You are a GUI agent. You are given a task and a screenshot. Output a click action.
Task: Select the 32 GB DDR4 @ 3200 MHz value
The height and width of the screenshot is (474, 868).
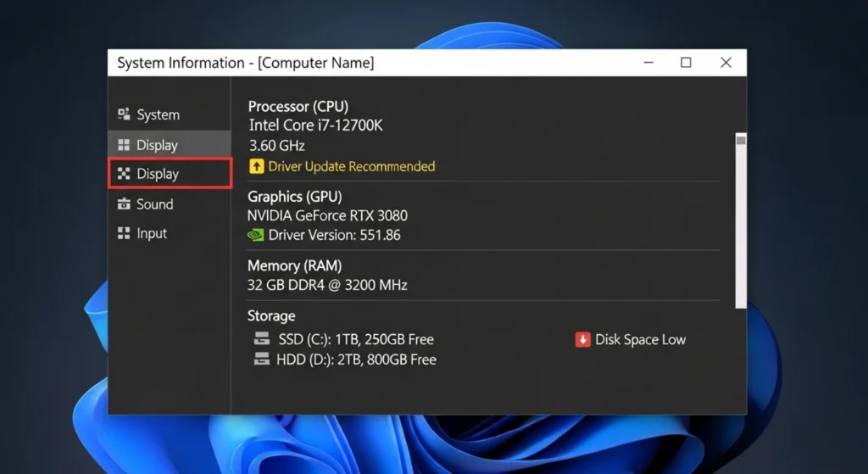[327, 285]
